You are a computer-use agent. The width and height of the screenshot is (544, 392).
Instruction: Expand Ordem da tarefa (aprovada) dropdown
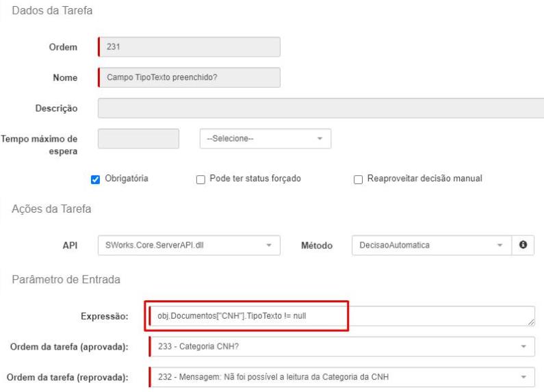[x=342, y=347]
